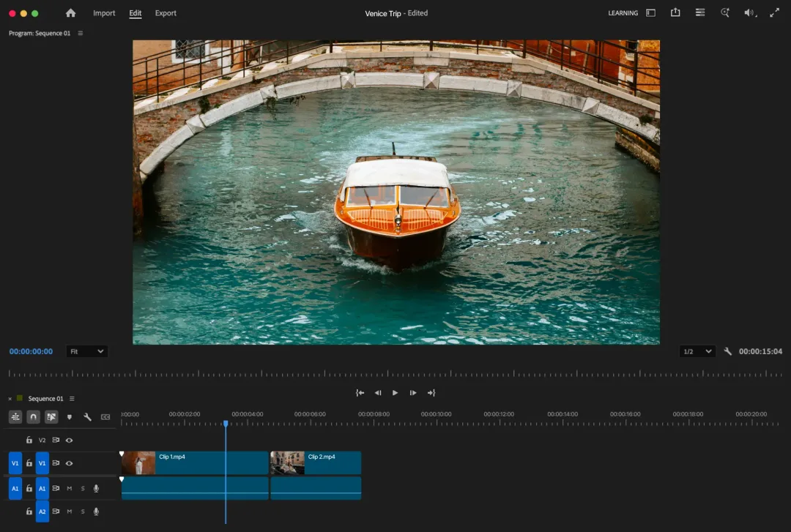
Task: Select the audio clip under Clip 1.mp4
Action: [195, 489]
